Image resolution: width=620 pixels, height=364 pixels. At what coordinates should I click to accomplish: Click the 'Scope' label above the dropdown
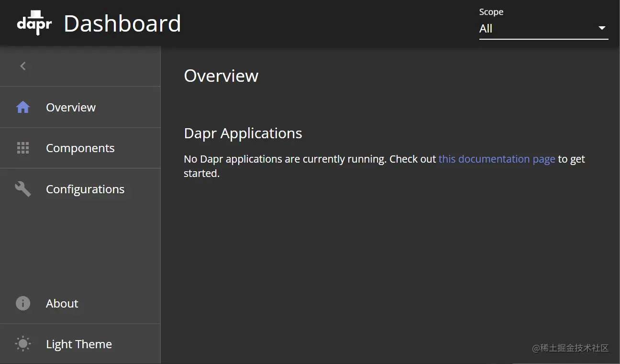[x=491, y=12]
